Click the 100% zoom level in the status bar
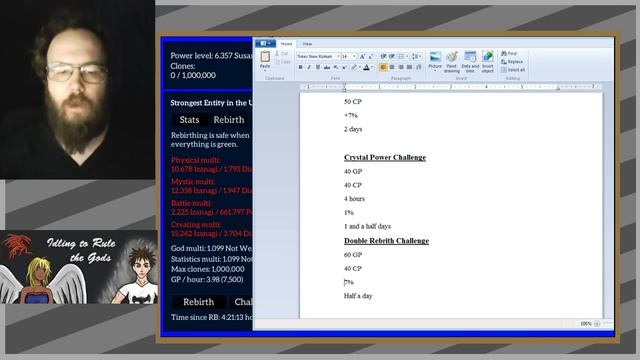This screenshot has height=360, width=640. tap(586, 324)
